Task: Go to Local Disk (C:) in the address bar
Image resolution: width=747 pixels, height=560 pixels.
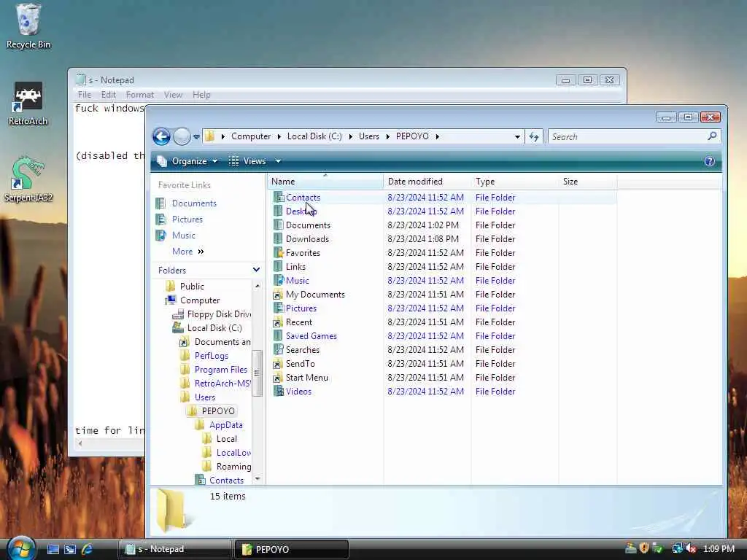Action: point(314,136)
